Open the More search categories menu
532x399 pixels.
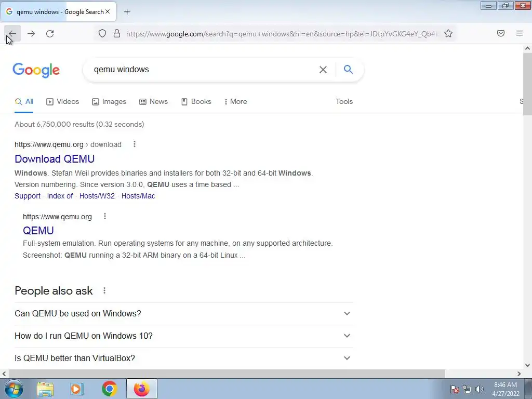(236, 101)
